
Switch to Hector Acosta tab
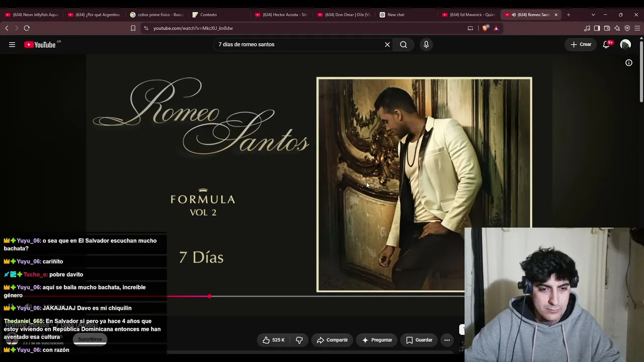point(281,15)
